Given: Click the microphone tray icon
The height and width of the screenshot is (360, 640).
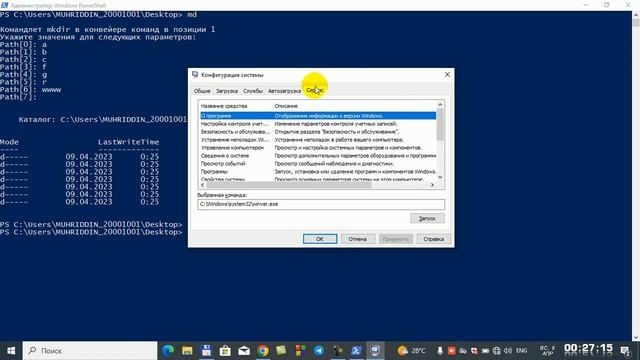Looking at the screenshot, I should pyautogui.click(x=440, y=351).
